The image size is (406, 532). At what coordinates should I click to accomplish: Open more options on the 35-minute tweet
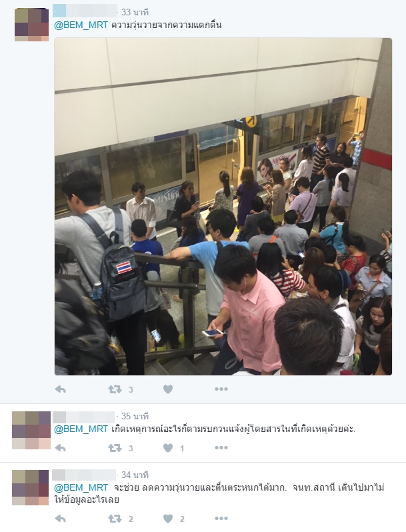(221, 448)
